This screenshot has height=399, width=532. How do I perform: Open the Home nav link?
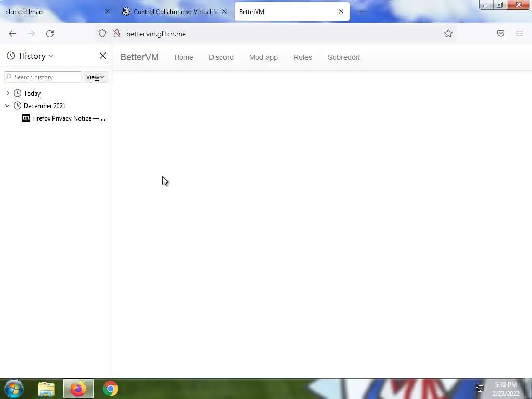point(183,57)
